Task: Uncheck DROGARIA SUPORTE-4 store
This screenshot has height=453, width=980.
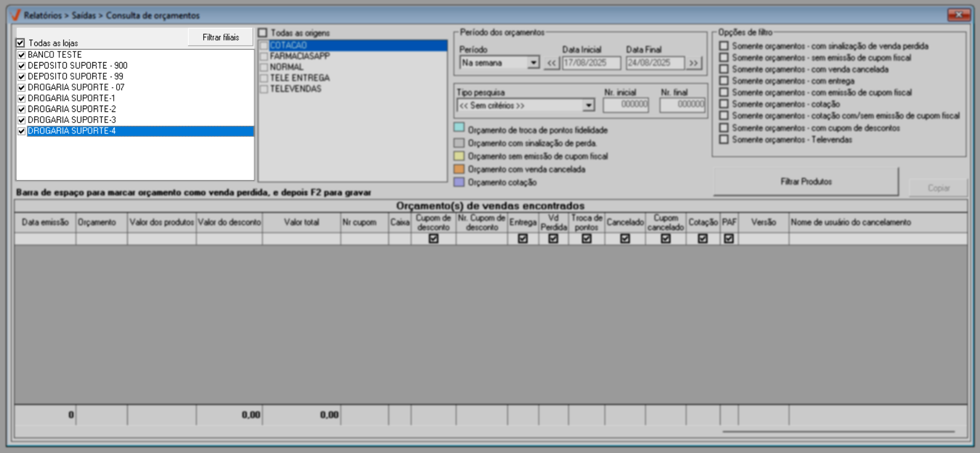Action: [x=21, y=131]
